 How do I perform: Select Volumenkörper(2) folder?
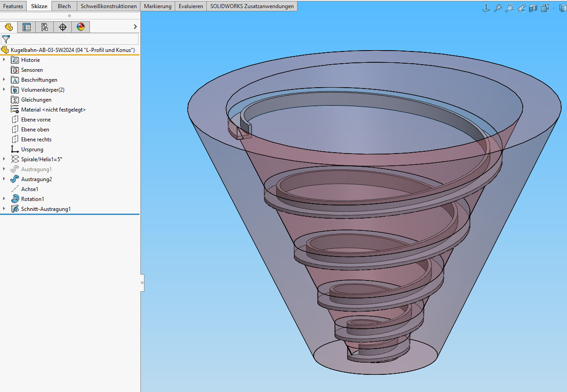coord(43,90)
